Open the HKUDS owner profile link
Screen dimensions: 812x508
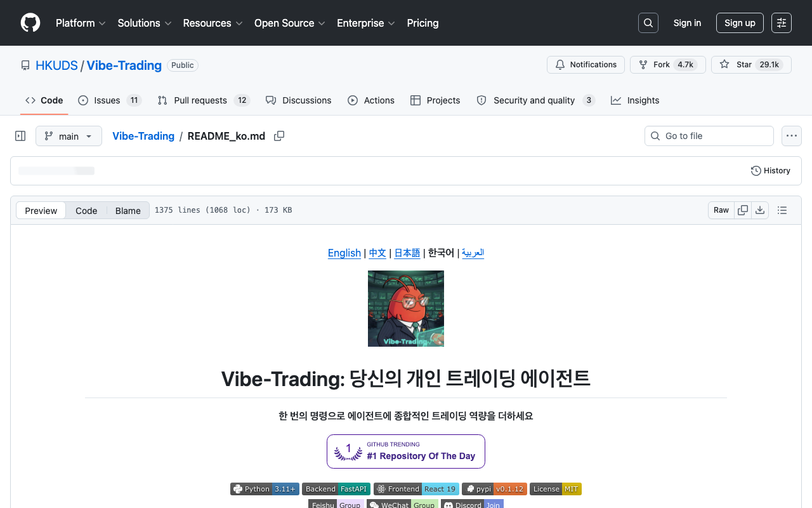coord(56,65)
